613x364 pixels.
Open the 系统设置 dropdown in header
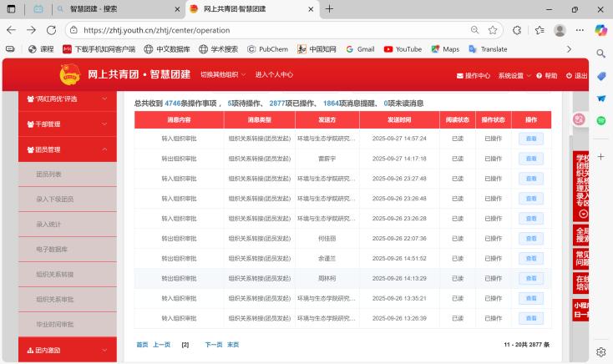pyautogui.click(x=514, y=75)
